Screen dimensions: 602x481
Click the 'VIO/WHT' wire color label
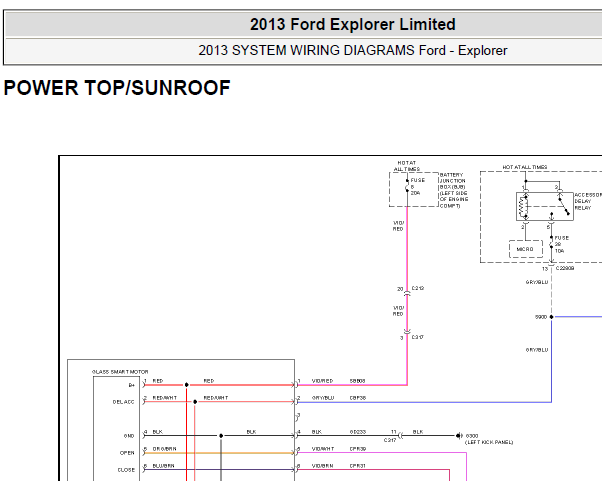[323, 449]
